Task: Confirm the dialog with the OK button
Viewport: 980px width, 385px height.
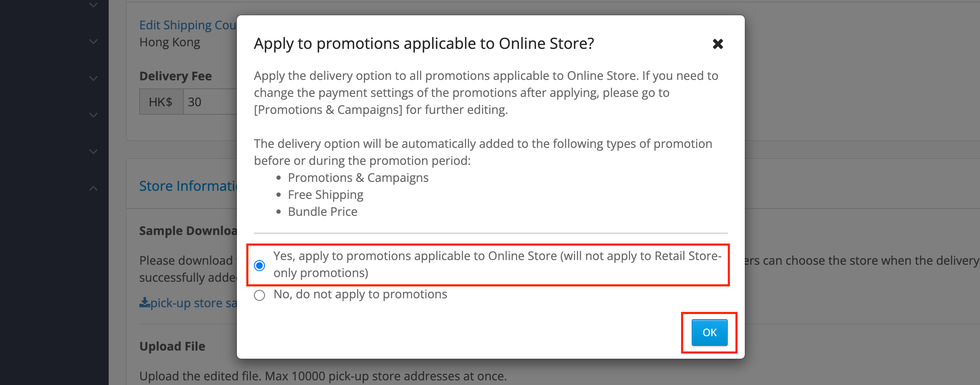Action: 710,332
